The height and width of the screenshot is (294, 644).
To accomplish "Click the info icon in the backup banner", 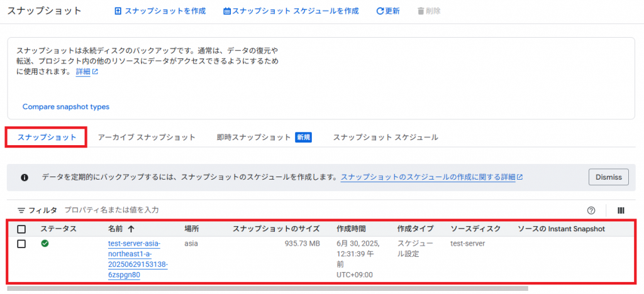I will coord(25,178).
